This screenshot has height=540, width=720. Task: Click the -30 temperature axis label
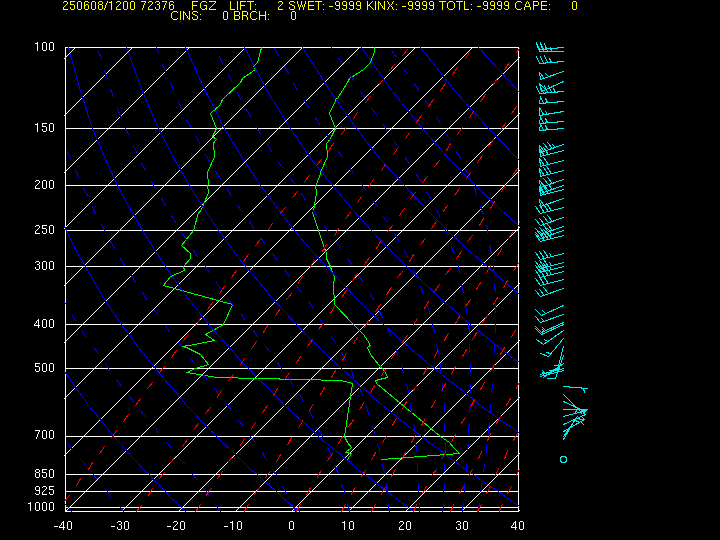[x=120, y=526]
